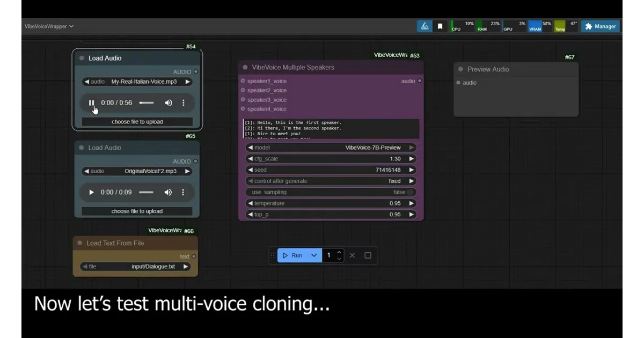Image resolution: width=644 pixels, height=338 pixels.
Task: Select next option for control after generate
Action: coord(412,181)
